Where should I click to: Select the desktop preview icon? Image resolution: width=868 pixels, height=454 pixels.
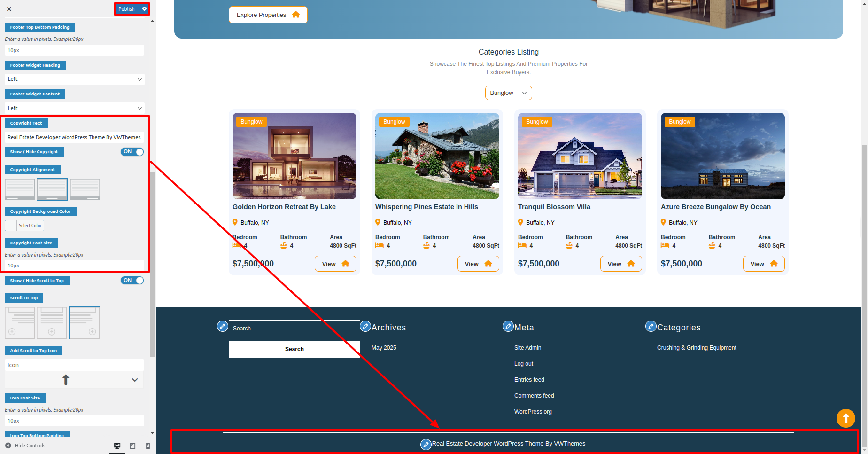(117, 446)
